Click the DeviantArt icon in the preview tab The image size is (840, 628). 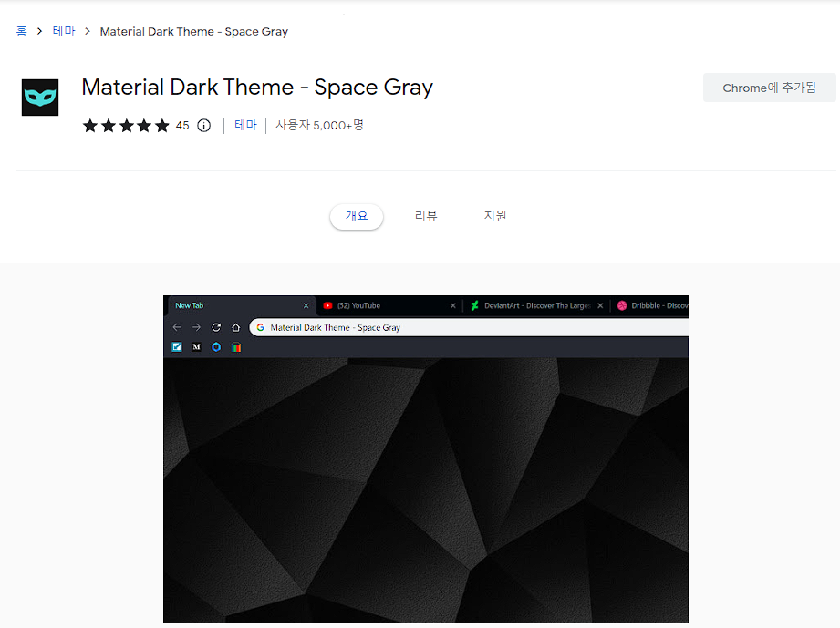(475, 305)
